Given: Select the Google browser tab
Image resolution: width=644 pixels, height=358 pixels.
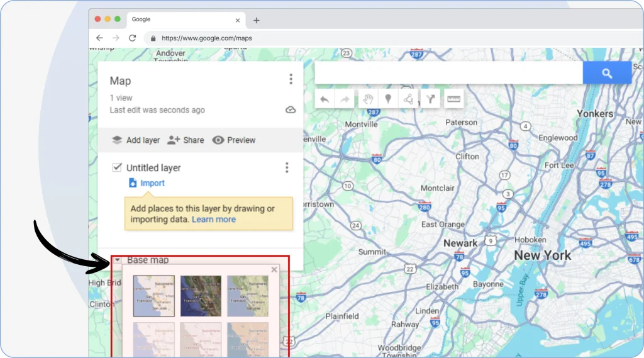Looking at the screenshot, I should [185, 20].
